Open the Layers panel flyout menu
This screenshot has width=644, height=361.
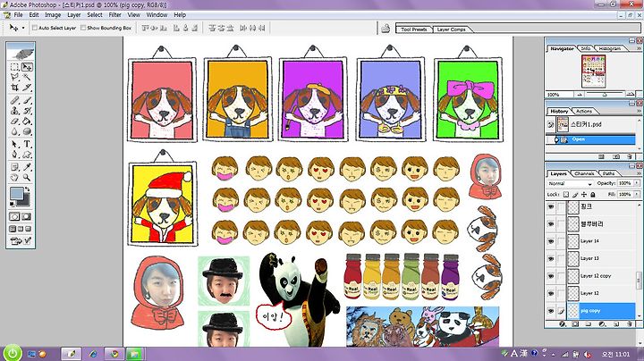pyautogui.click(x=639, y=173)
